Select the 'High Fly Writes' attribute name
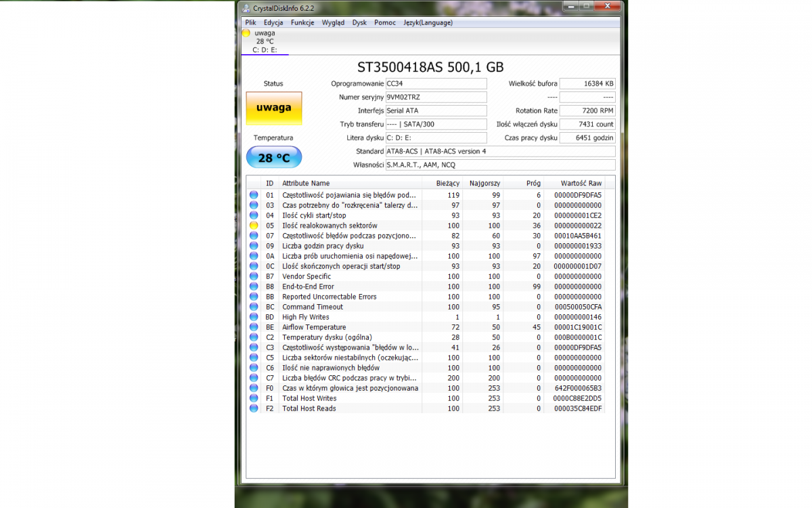Viewport: 812px width, 508px height. point(306,317)
